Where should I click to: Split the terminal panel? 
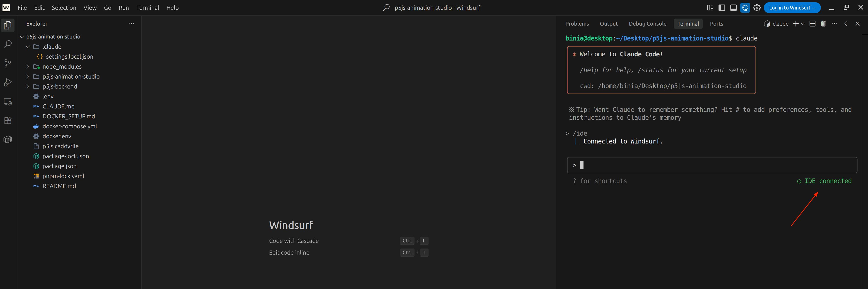(x=813, y=24)
